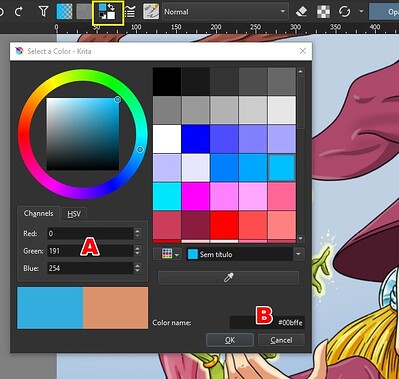
Task: Click the Green channel spinner arrows
Action: (x=137, y=251)
